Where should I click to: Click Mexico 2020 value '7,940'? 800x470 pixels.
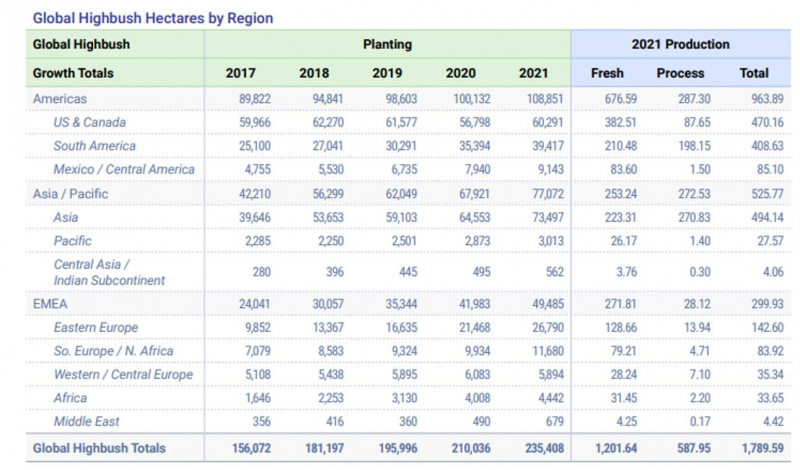tap(478, 169)
